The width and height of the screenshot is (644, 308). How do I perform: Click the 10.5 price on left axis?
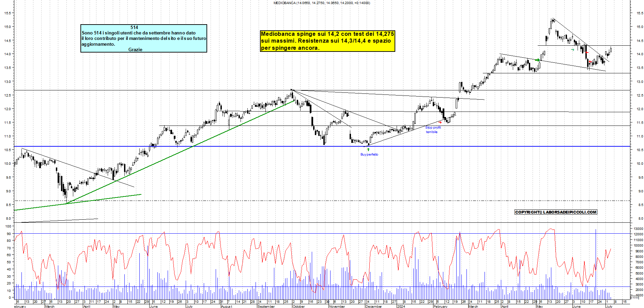click(x=7, y=150)
